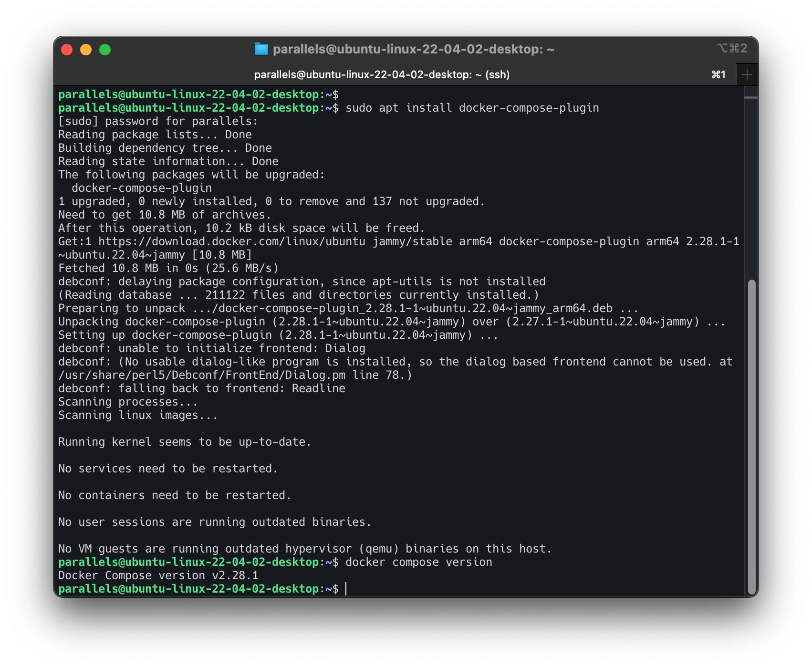Minimize the window with the yellow button
This screenshot has width=812, height=668.
pos(86,50)
